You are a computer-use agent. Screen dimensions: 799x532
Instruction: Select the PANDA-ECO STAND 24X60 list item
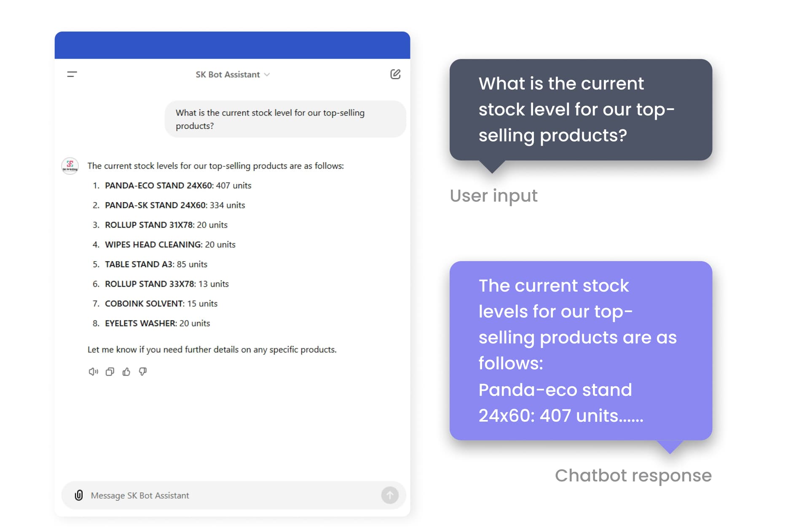point(177,185)
